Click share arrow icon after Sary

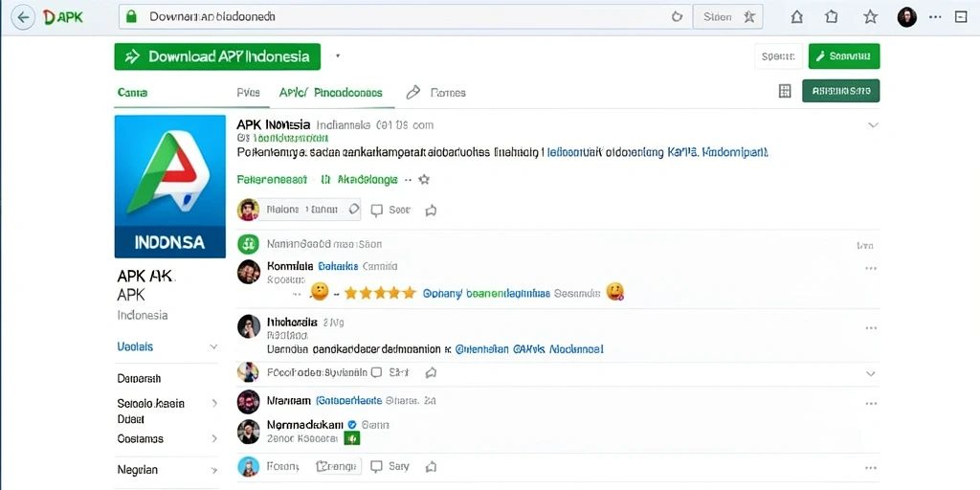pyautogui.click(x=431, y=466)
